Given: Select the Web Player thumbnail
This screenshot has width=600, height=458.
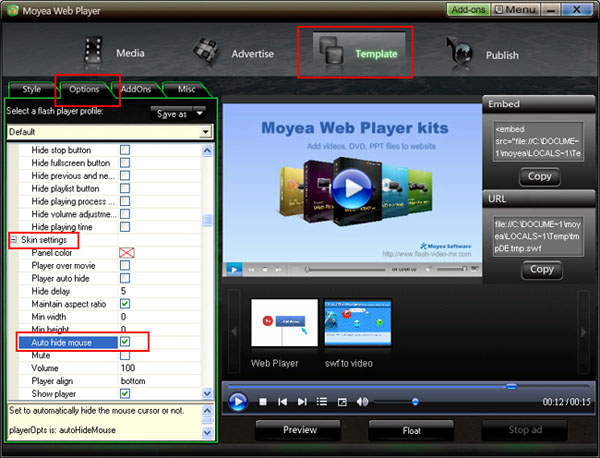Looking at the screenshot, I should [284, 323].
